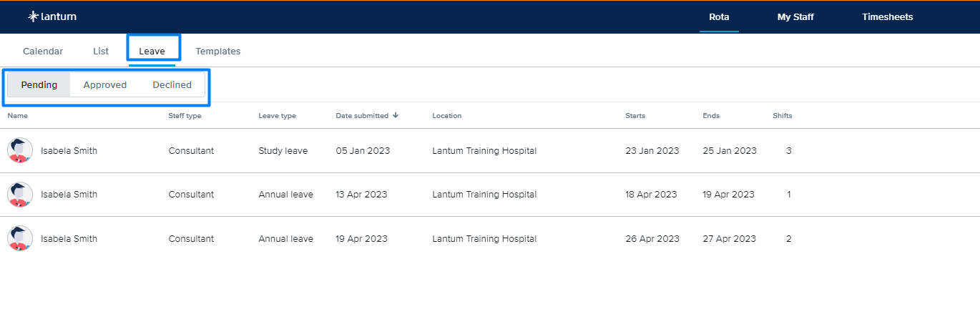Click the Lantum logo
980x327 pixels.
[52, 16]
